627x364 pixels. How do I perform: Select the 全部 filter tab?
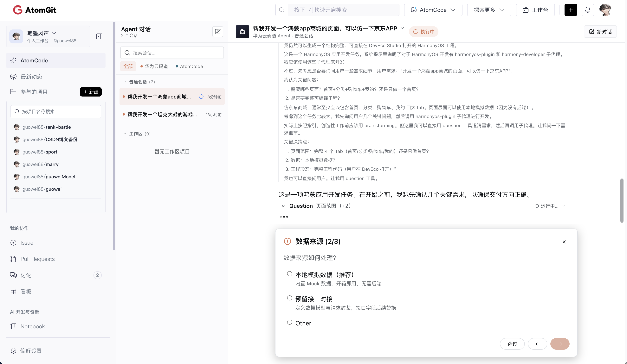point(128,66)
